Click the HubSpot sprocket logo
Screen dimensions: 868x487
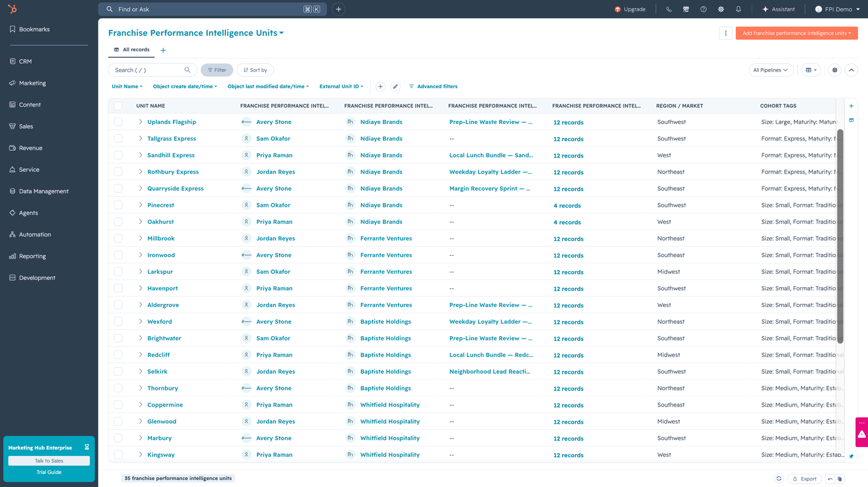coord(13,9)
